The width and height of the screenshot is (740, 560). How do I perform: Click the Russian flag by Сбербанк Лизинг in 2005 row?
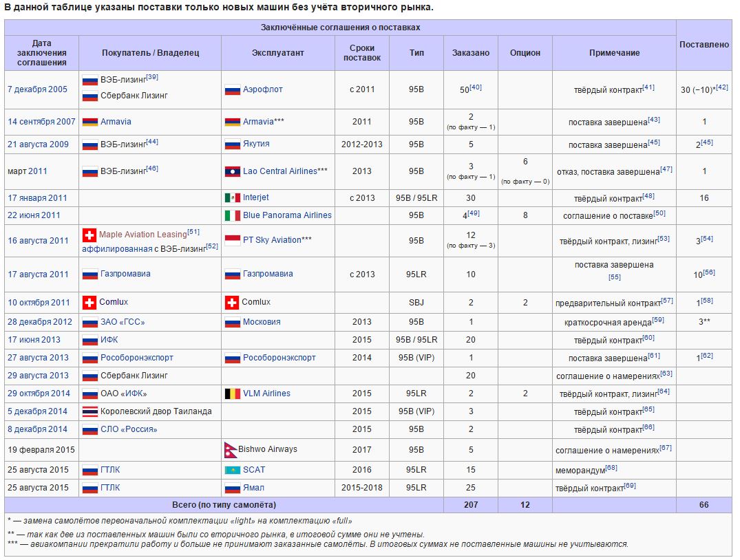click(x=89, y=96)
